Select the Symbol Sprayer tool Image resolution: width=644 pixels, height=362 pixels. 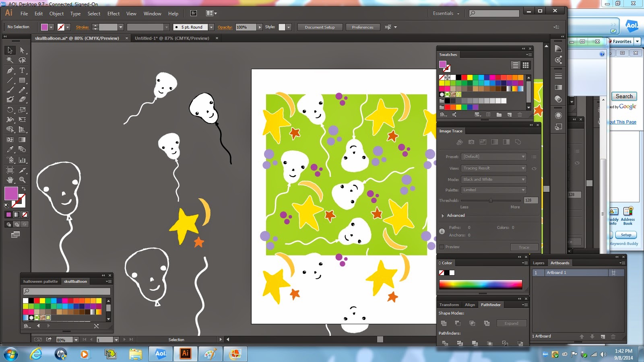click(10, 160)
